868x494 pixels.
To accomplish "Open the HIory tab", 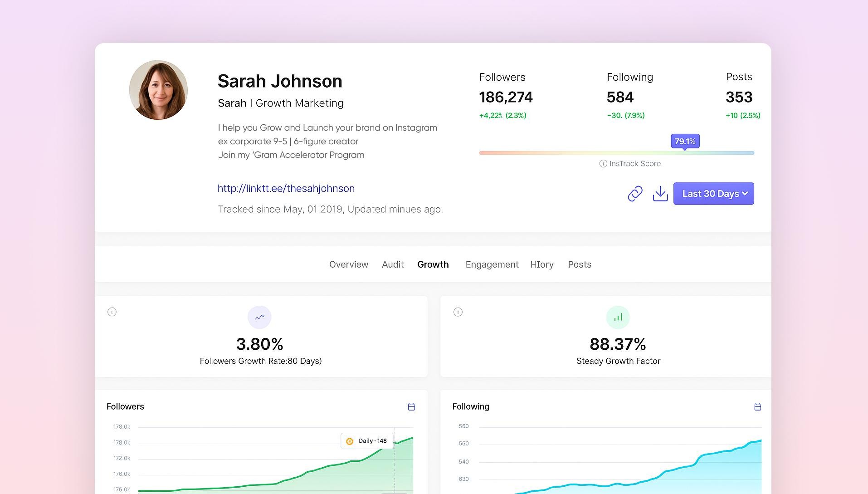I will (x=542, y=264).
